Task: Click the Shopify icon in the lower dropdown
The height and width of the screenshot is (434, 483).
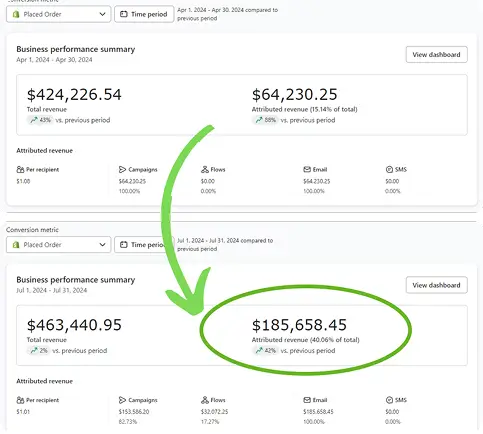Action: click(x=16, y=245)
